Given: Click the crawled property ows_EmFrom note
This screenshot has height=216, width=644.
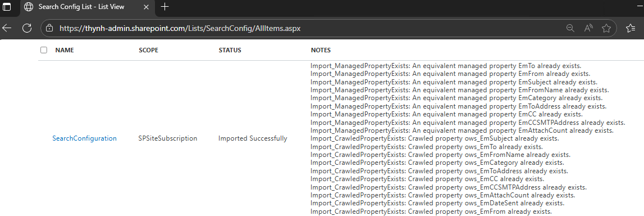Looking at the screenshot, I should pos(431,211).
